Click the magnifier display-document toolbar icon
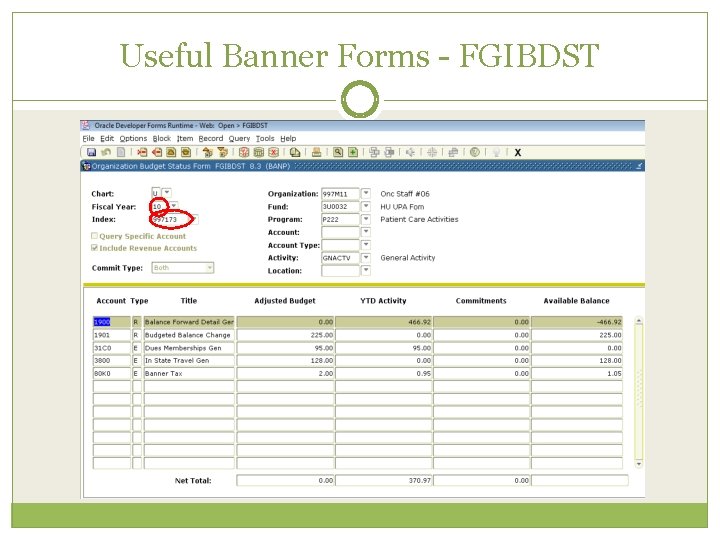 pos(338,152)
